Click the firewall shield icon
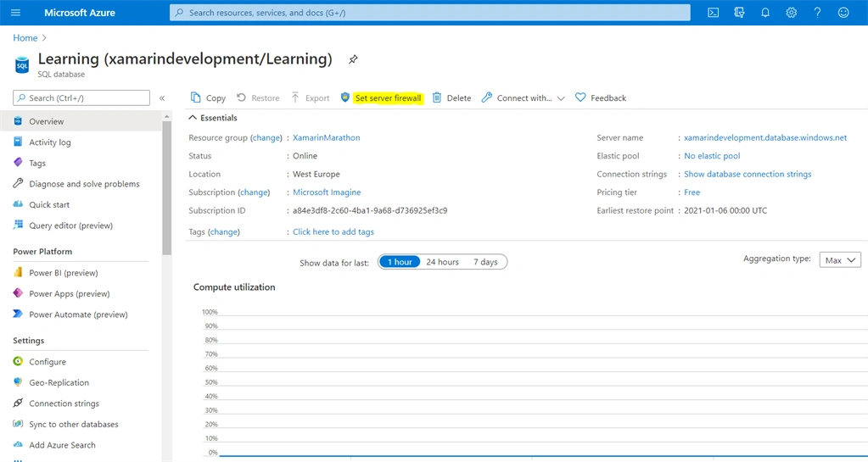The width and height of the screenshot is (868, 462). point(344,97)
